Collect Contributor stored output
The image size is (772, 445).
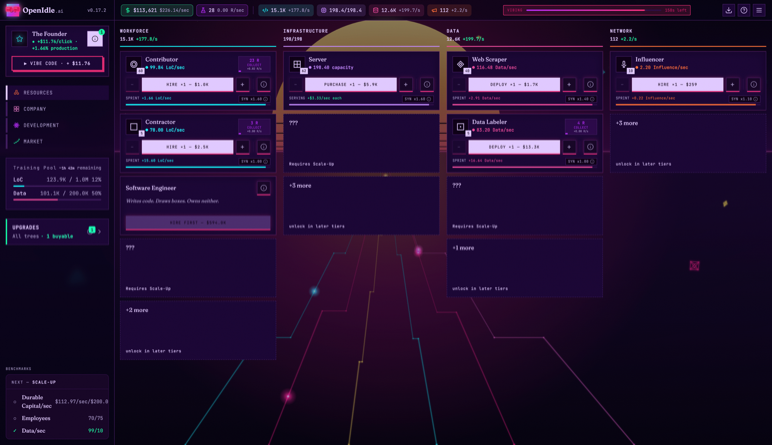click(x=254, y=64)
